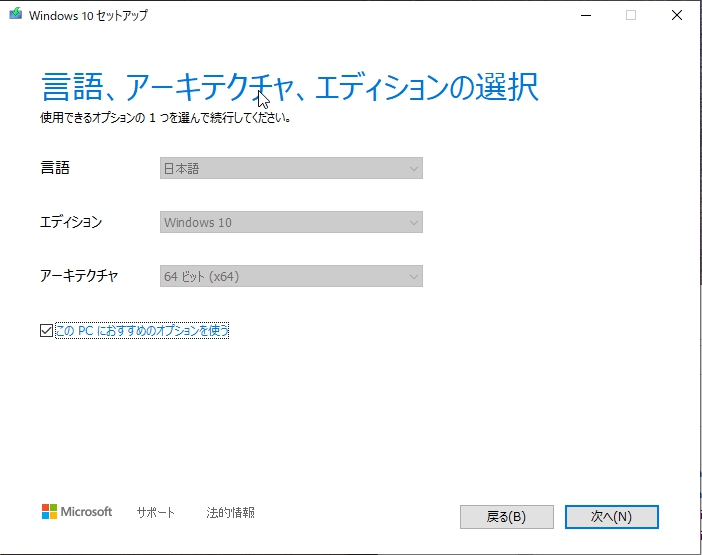Click the heading 言語、アーキテクチャ、エディションの選択

pyautogui.click(x=290, y=87)
